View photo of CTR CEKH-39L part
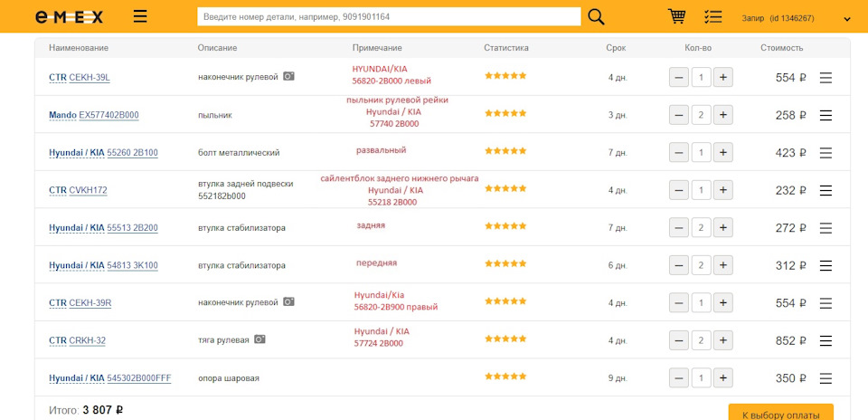Screen dimensions: 868x420 288,76
